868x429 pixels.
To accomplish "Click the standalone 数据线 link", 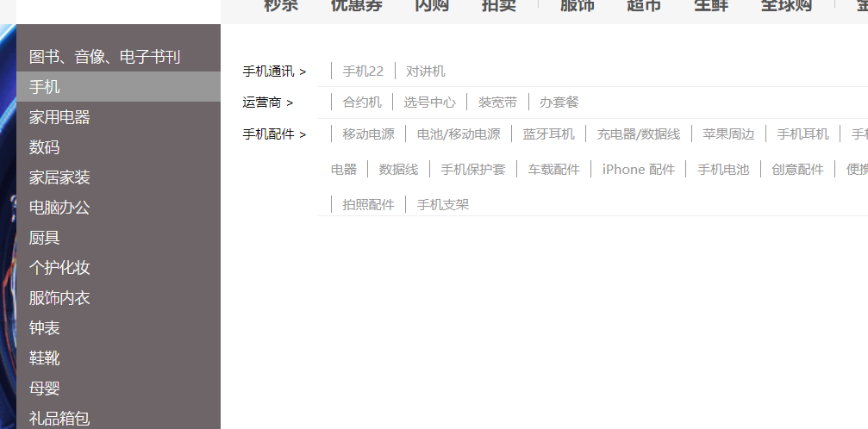I will coord(398,170).
